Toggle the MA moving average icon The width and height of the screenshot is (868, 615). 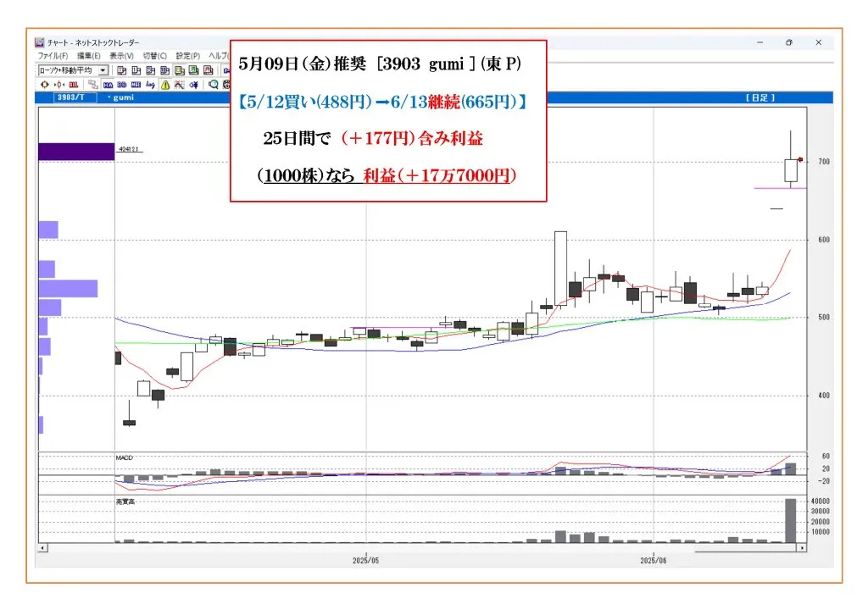coord(108,85)
